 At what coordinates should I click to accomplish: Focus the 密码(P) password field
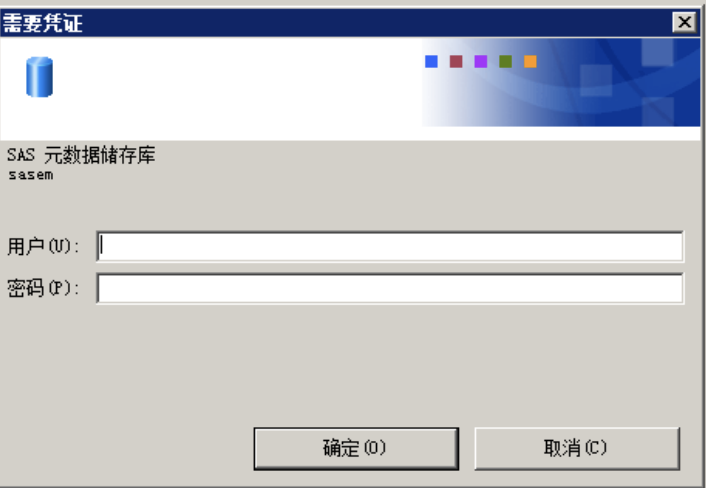coord(390,288)
